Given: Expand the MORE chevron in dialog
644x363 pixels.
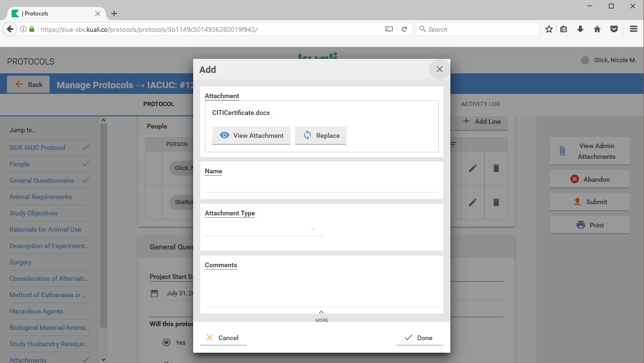Looking at the screenshot, I should pos(321,315).
